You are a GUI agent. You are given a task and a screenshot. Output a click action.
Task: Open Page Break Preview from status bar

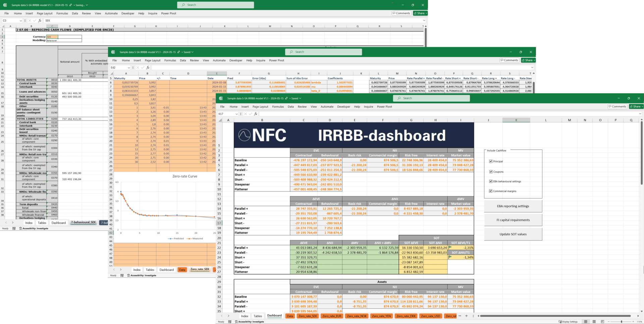click(x=602, y=321)
